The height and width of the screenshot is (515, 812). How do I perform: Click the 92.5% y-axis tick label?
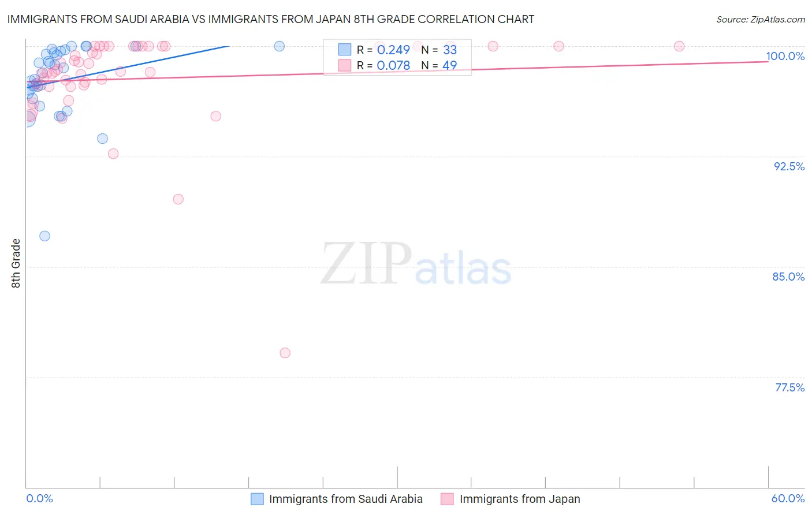tap(789, 166)
